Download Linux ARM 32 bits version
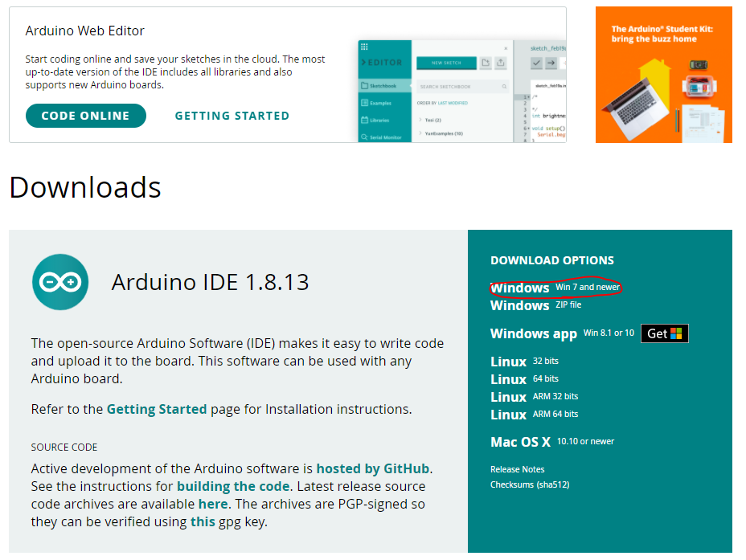The width and height of the screenshot is (746, 560). click(x=535, y=396)
